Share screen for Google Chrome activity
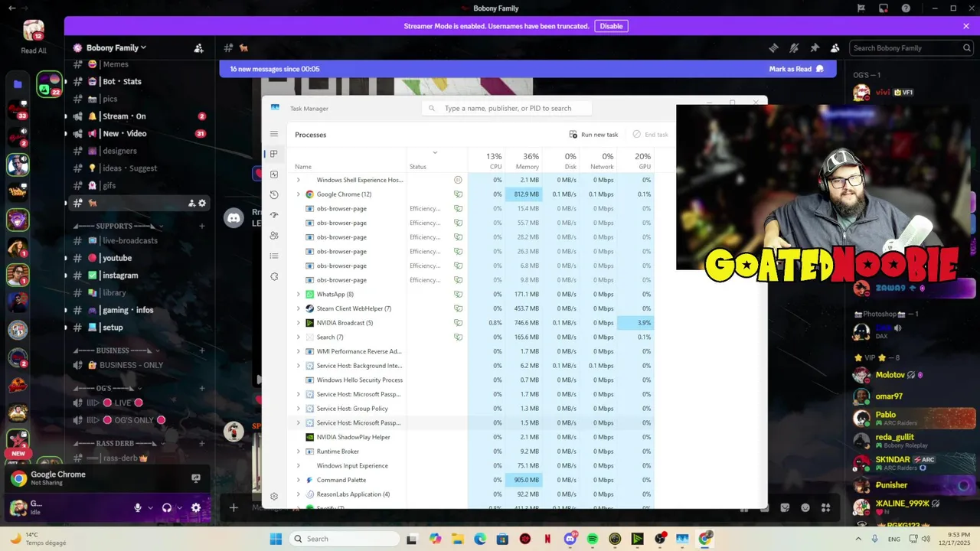The height and width of the screenshot is (551, 980). (x=196, y=478)
